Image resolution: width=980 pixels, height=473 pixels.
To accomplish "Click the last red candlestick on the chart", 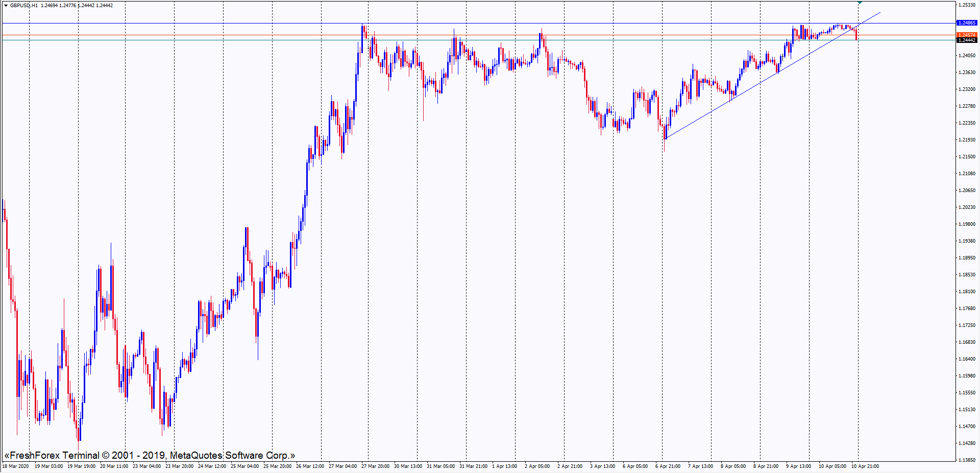I will (856, 35).
